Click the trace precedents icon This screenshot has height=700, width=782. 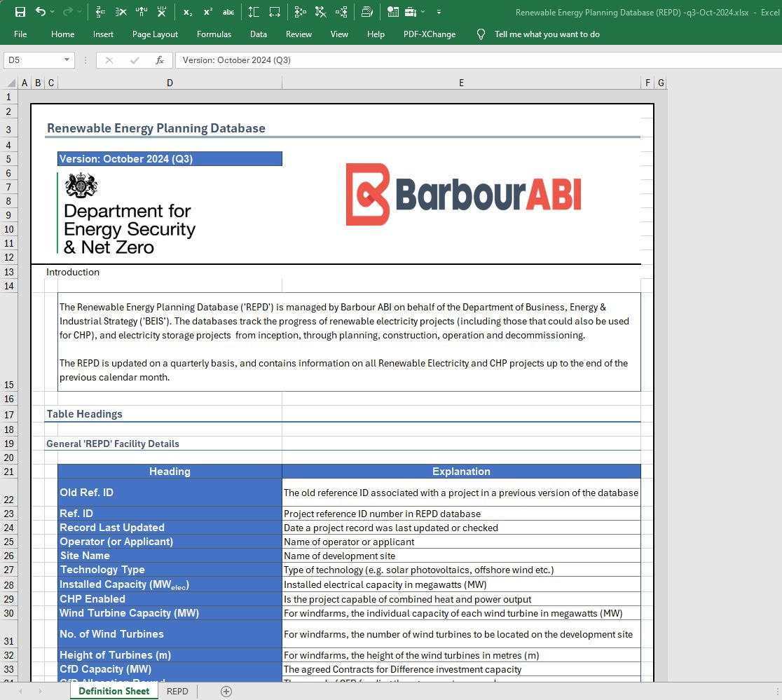tap(300, 12)
